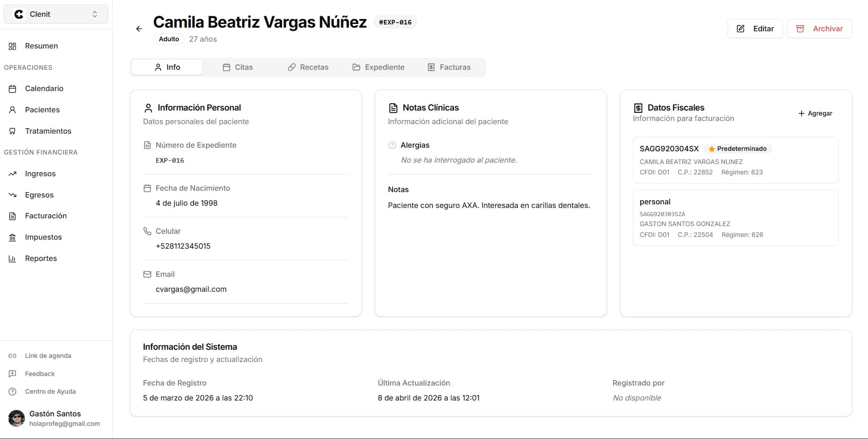Click the Reportes bar chart icon
The width and height of the screenshot is (868, 439).
(x=13, y=259)
